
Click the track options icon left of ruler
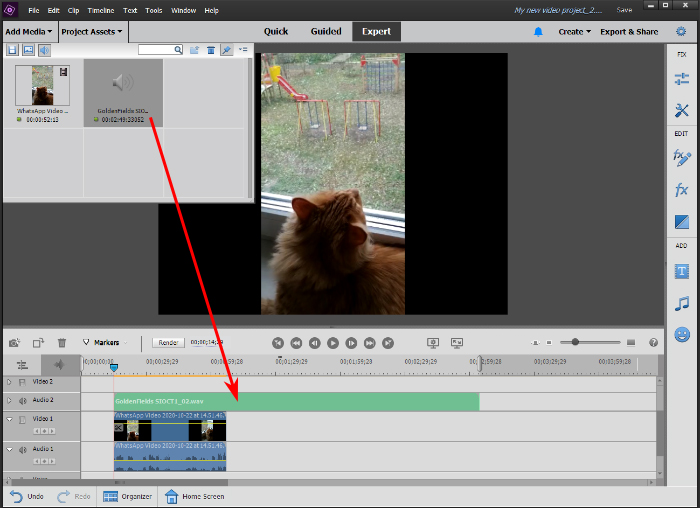click(x=22, y=365)
